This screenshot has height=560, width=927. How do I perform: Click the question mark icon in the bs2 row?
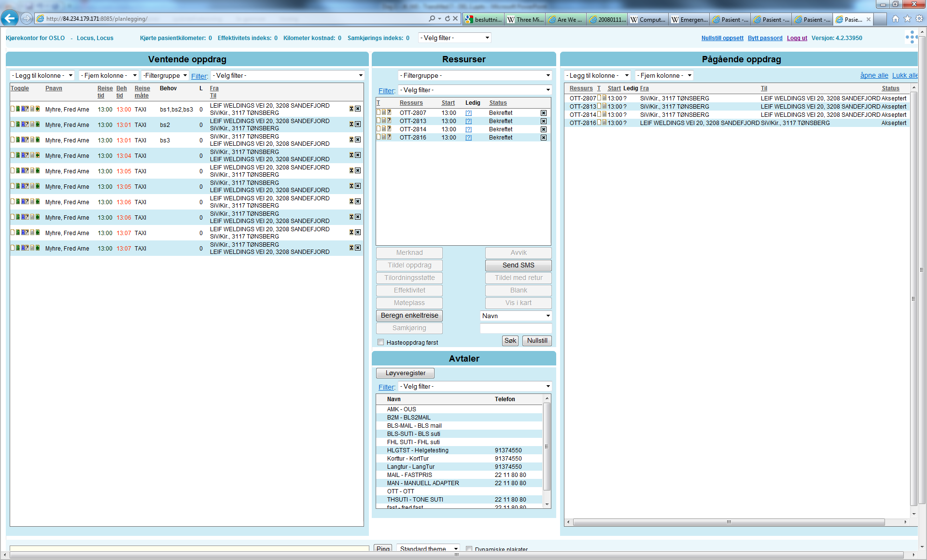point(28,125)
